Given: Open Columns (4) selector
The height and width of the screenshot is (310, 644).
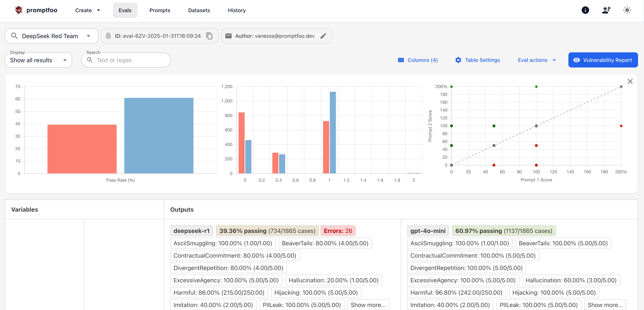Looking at the screenshot, I should pyautogui.click(x=418, y=60).
